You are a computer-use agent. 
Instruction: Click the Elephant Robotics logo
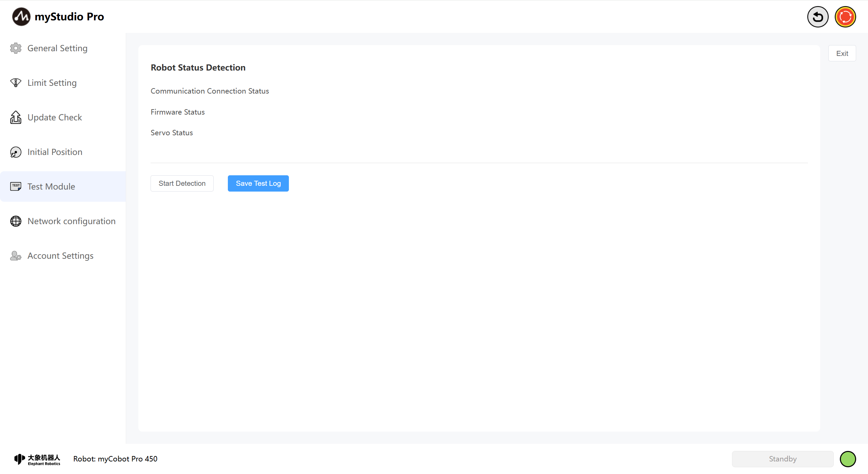pos(37,459)
